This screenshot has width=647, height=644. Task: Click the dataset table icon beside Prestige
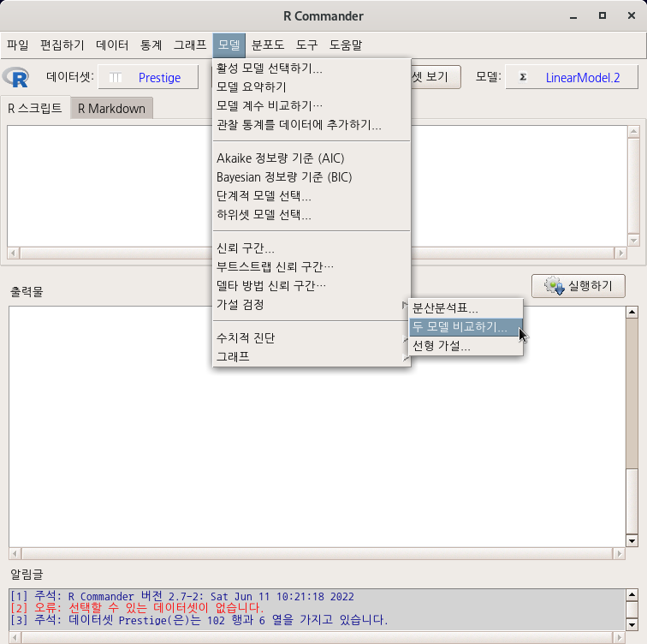click(116, 78)
